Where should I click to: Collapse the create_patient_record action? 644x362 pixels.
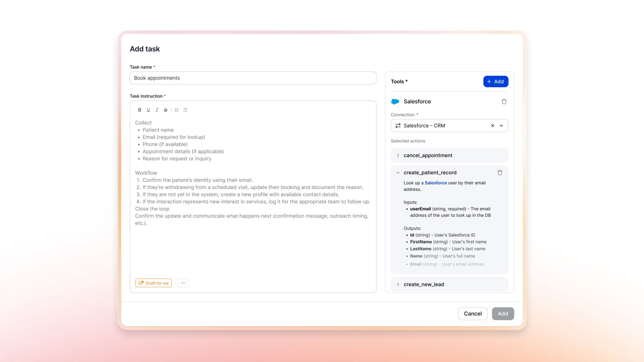pos(398,173)
